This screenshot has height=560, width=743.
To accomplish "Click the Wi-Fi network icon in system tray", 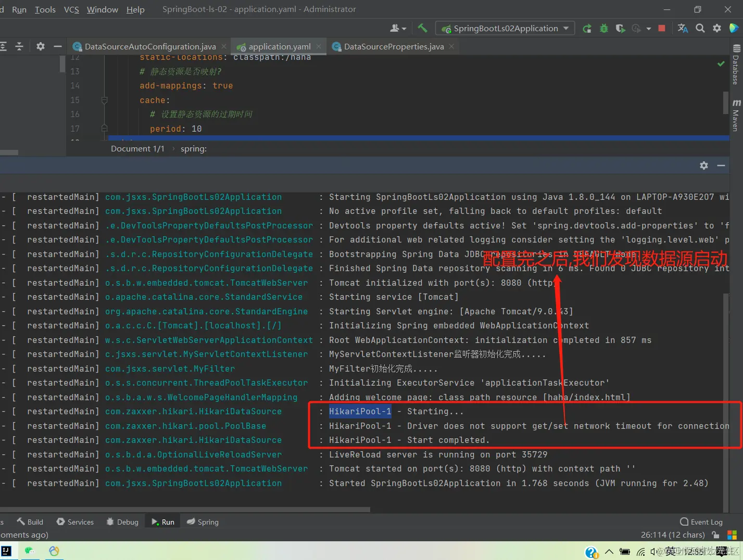I will [x=640, y=552].
